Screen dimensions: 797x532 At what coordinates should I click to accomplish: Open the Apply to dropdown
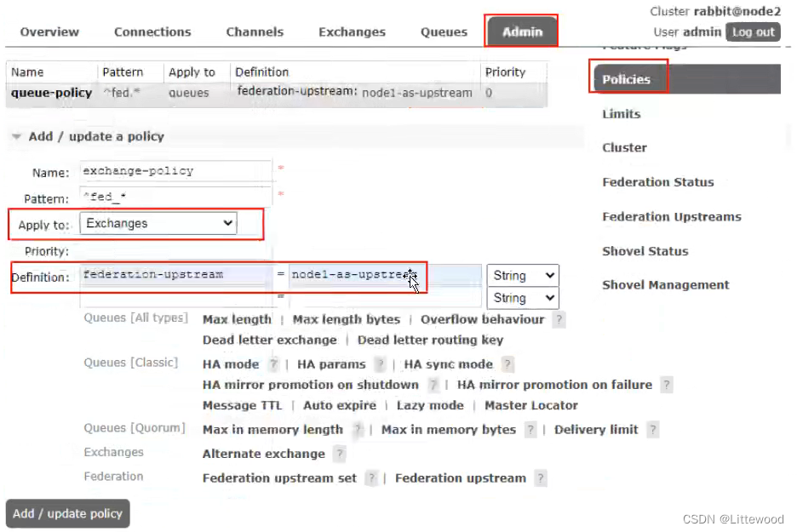(158, 223)
